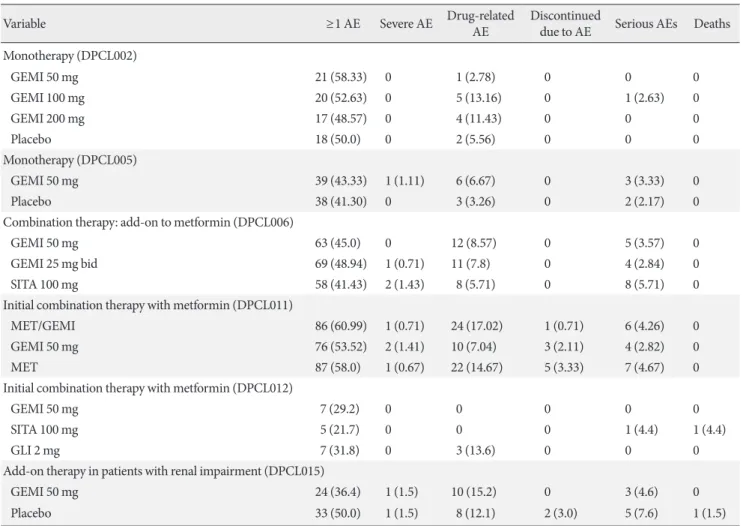The width and height of the screenshot is (749, 526).
Task: Select the serious AE value "1 (2.63)"
Action: (x=644, y=98)
